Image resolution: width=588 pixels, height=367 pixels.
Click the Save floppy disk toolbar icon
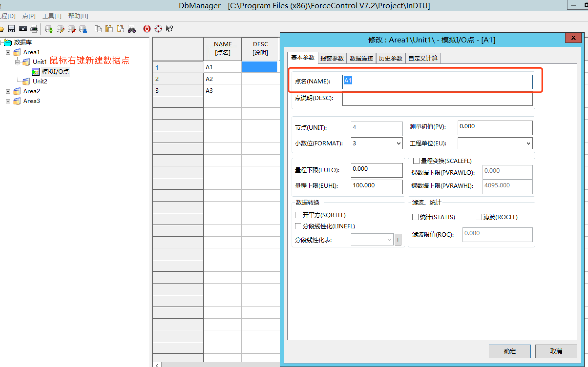click(11, 29)
